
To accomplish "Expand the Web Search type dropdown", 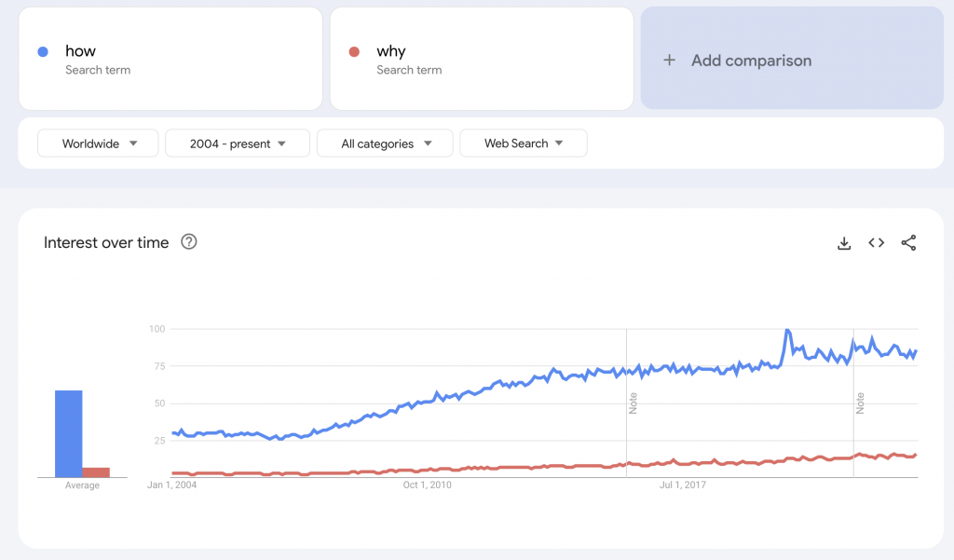I will click(x=524, y=143).
